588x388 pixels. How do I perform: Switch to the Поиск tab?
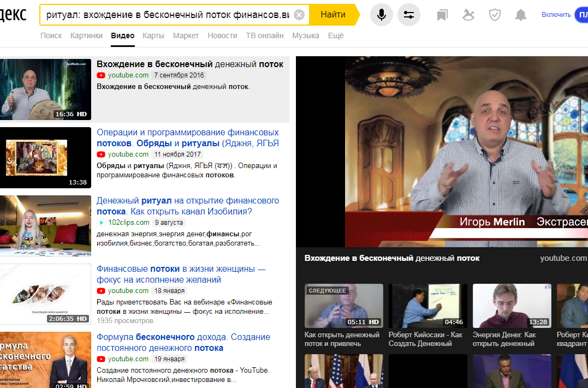[x=51, y=35]
